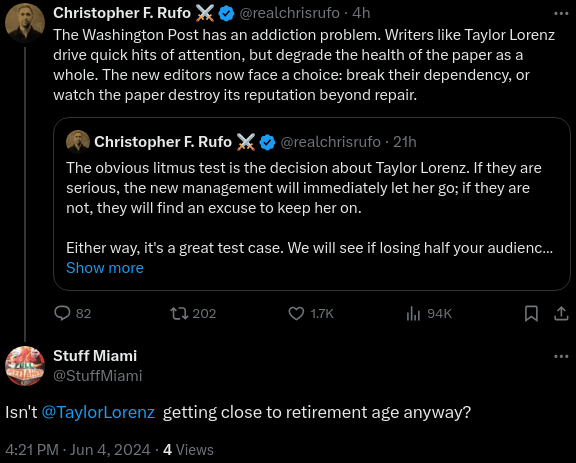This screenshot has height=463, width=576.
Task: Select the quoted tweet's small avatar
Action: pyautogui.click(x=78, y=142)
